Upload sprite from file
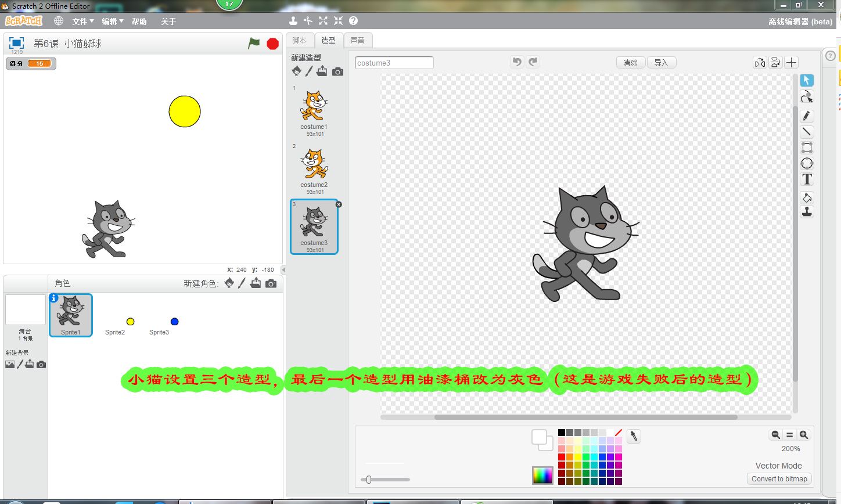Image resolution: width=841 pixels, height=504 pixels. pos(255,283)
